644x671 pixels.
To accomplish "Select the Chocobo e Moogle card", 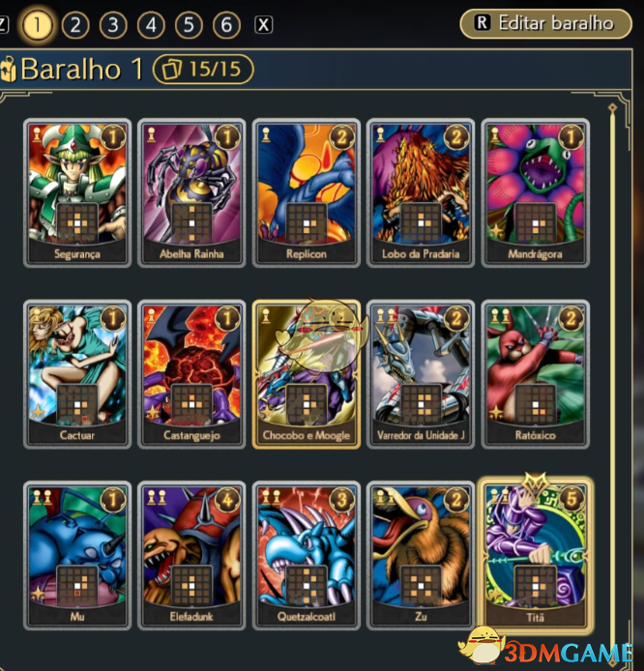I will [306, 374].
